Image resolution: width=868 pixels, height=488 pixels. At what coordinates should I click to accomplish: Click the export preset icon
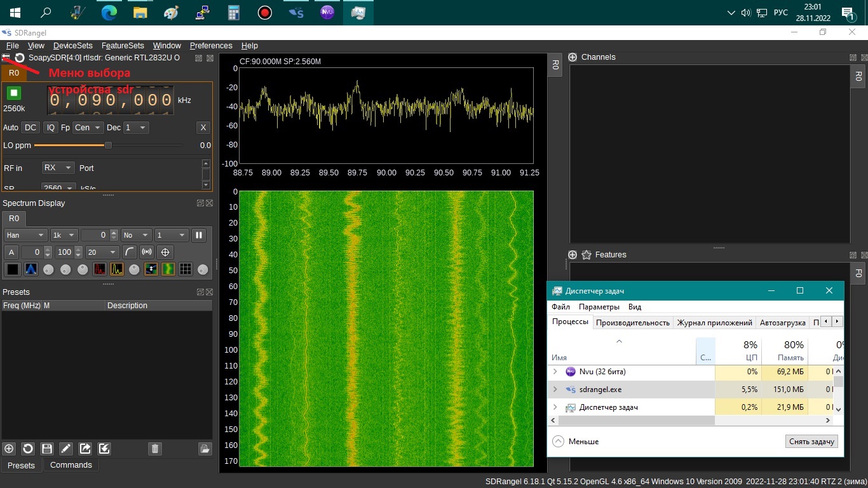[x=85, y=449]
